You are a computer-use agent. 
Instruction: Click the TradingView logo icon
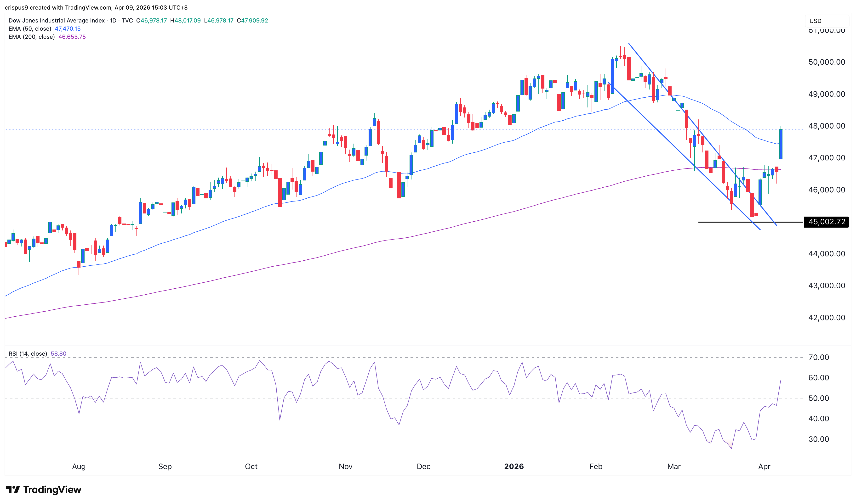pos(13,489)
